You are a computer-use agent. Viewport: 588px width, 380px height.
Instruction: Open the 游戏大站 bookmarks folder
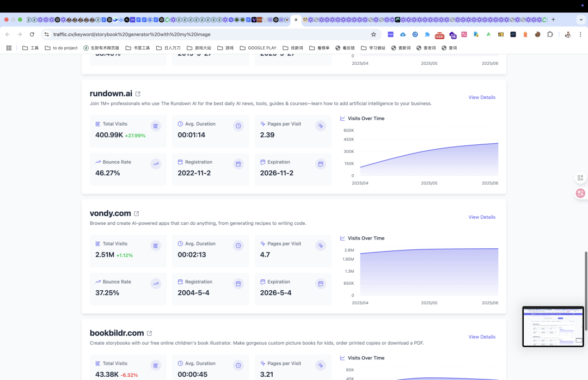(x=199, y=48)
